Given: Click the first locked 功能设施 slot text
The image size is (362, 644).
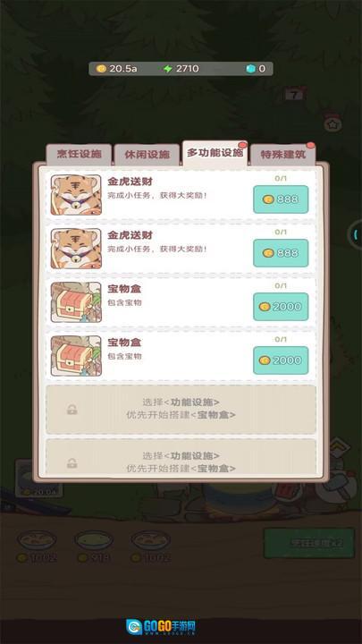Looking at the screenshot, I should (x=181, y=409).
